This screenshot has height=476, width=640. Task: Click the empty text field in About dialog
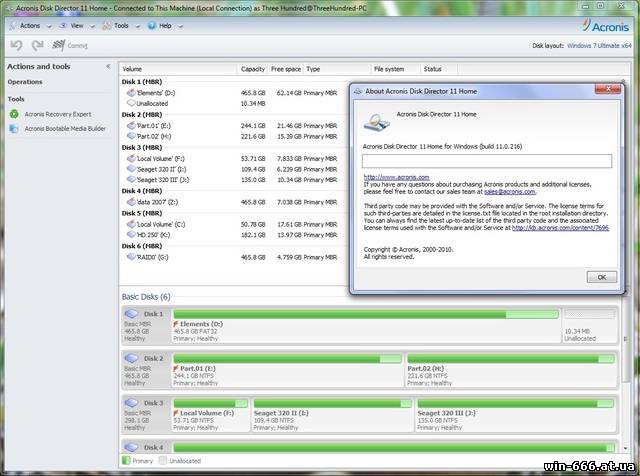pos(487,161)
